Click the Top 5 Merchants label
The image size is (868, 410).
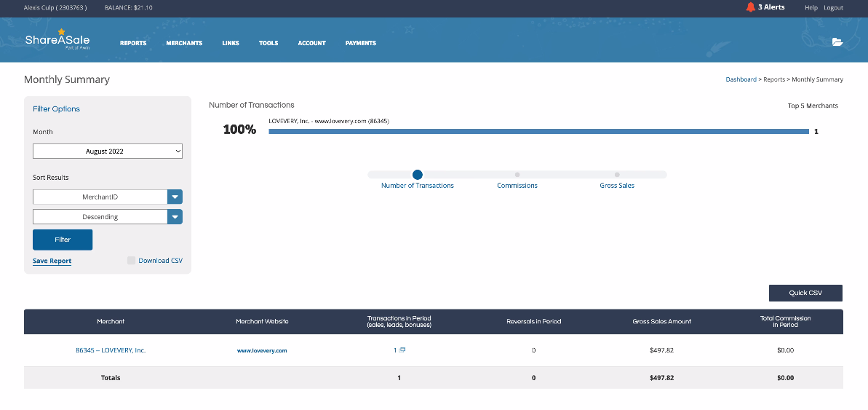pos(813,106)
